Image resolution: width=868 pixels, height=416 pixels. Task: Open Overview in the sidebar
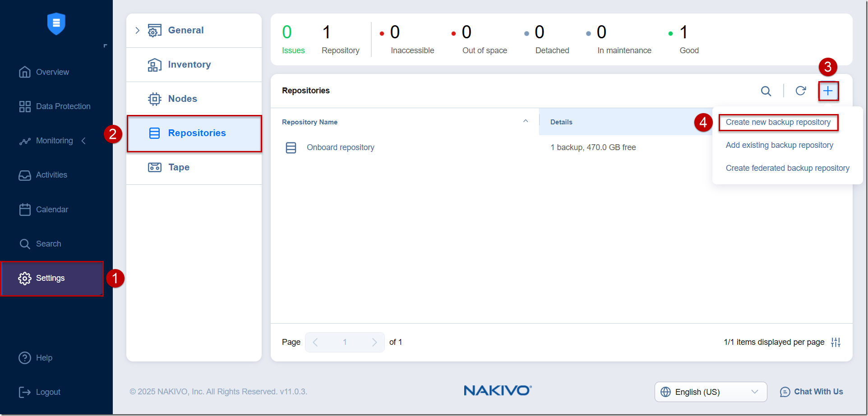(52, 72)
